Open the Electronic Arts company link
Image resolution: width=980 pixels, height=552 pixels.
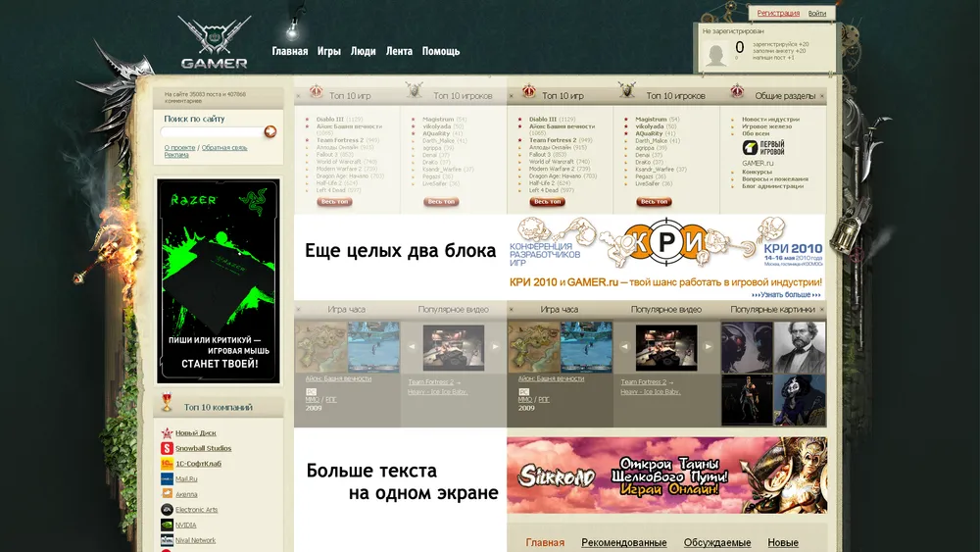click(x=196, y=510)
